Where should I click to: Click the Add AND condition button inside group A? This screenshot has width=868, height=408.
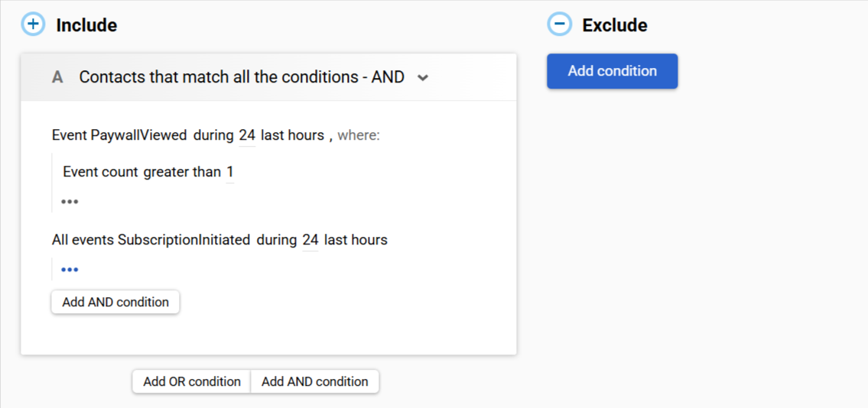point(115,303)
